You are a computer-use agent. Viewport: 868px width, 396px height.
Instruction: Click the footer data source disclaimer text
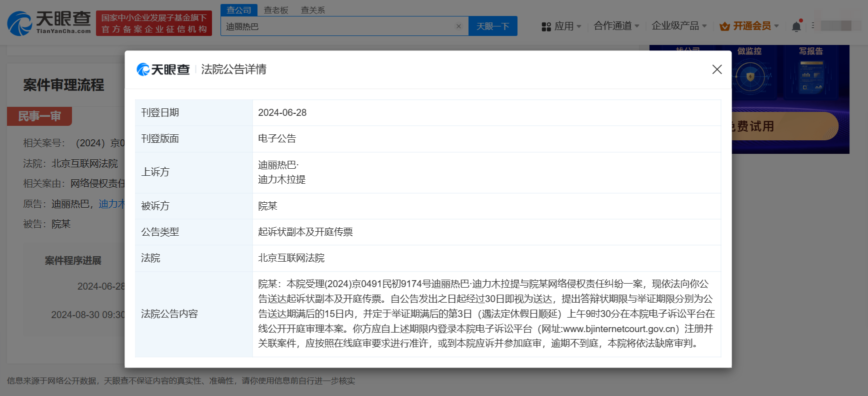[181, 381]
